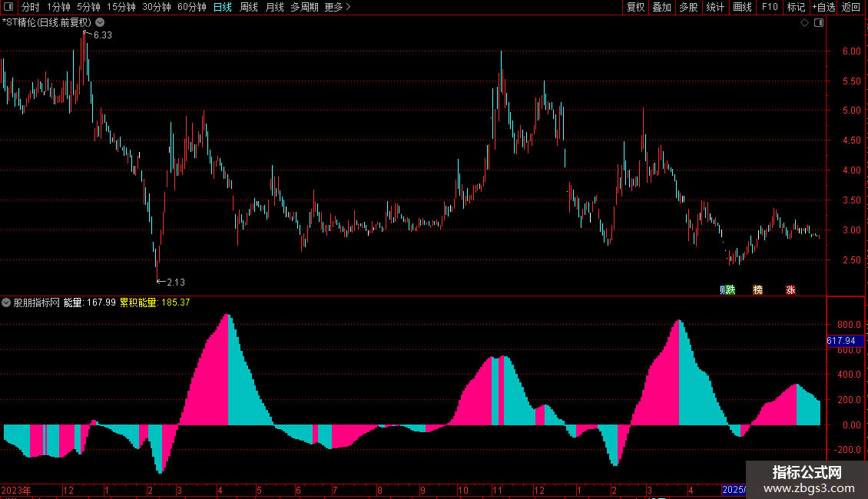Click the green 跌 event marker
The image size is (868, 499).
pos(731,290)
